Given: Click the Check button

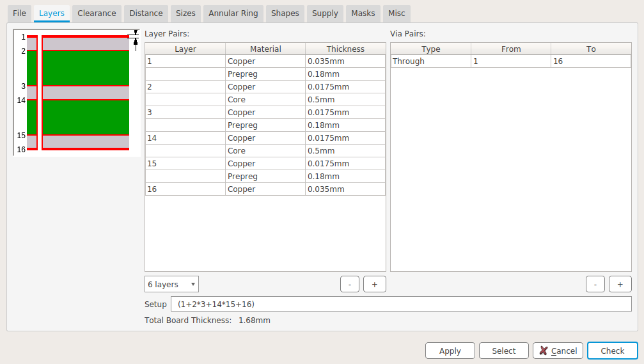Looking at the screenshot, I should click(612, 351).
